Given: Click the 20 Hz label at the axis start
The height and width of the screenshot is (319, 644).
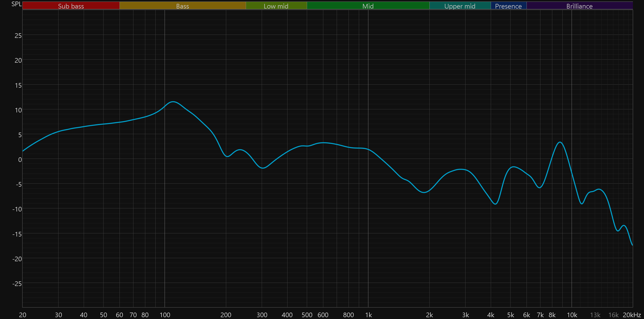Looking at the screenshot, I should click(x=23, y=315).
